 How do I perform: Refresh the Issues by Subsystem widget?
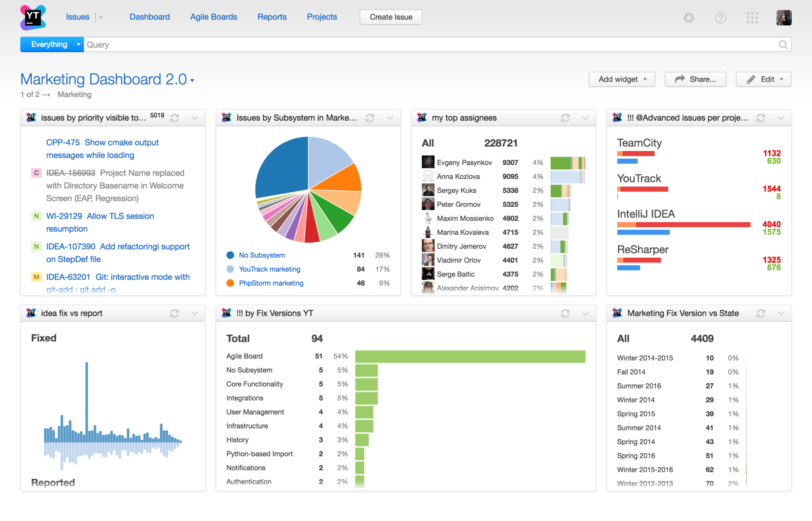point(370,117)
